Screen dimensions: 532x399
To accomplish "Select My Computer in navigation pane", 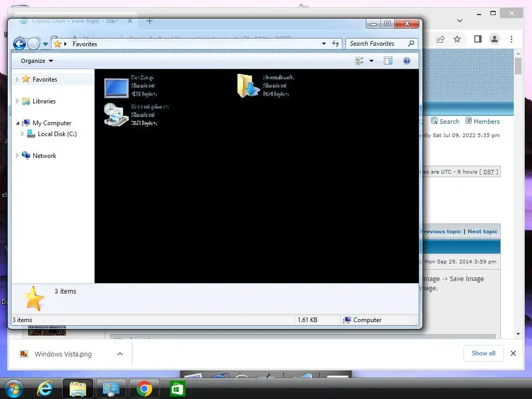I will coord(52,123).
